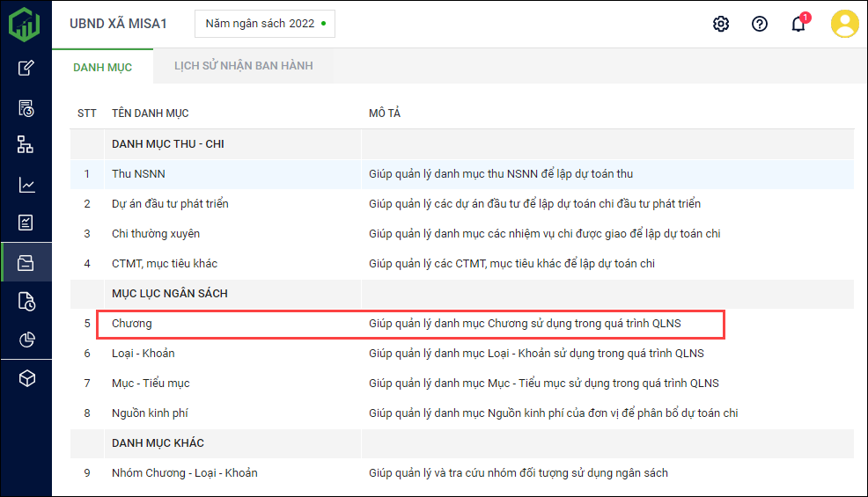Open the notifications bell
The width and height of the screenshot is (868, 497).
(x=798, y=24)
